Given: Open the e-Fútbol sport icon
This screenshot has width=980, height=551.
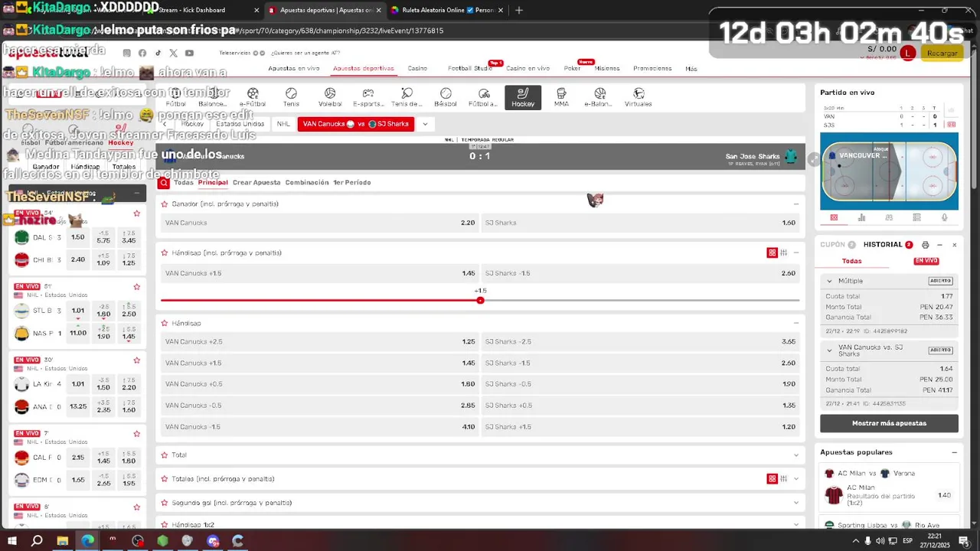Looking at the screenshot, I should 253,97.
